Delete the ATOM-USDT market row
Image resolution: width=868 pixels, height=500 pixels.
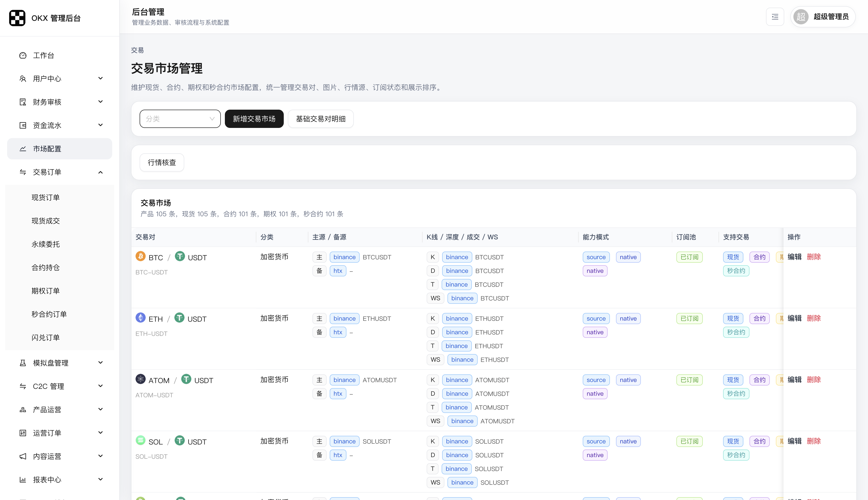[x=813, y=380]
